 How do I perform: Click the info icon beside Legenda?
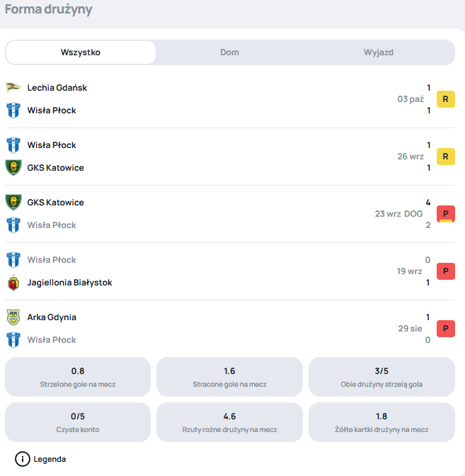(x=23, y=459)
